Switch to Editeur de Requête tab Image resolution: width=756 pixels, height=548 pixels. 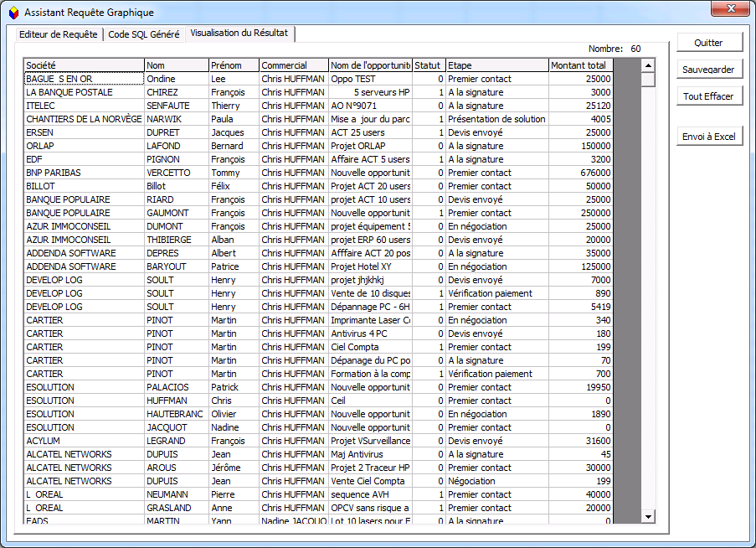tap(58, 34)
